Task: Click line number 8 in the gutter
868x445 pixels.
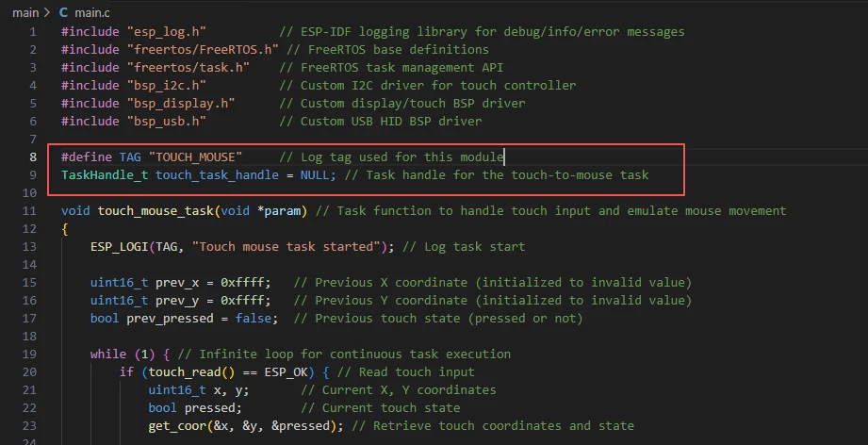Action: tap(33, 157)
